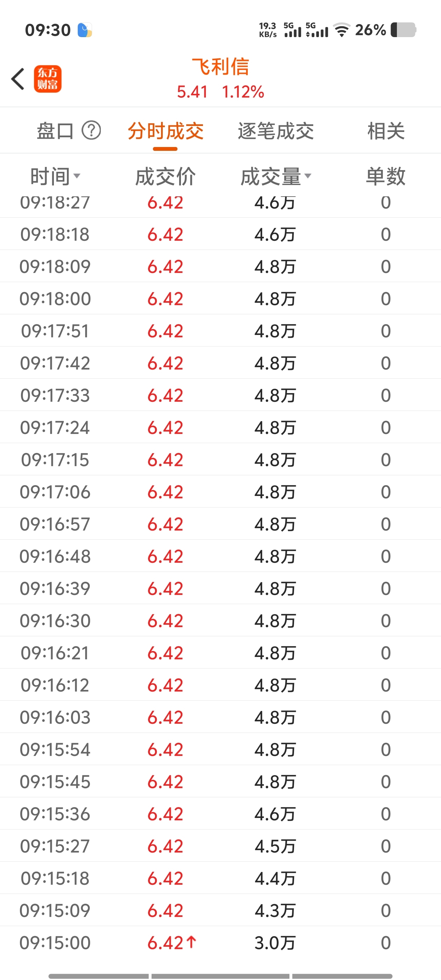Select the 09:18:00 trade row
The height and width of the screenshot is (980, 441).
point(220,299)
